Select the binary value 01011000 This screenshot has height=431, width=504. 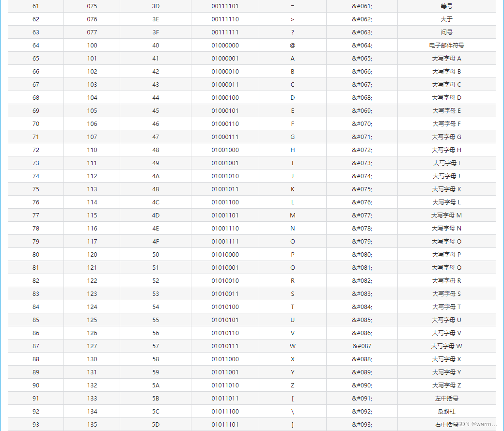point(225,359)
